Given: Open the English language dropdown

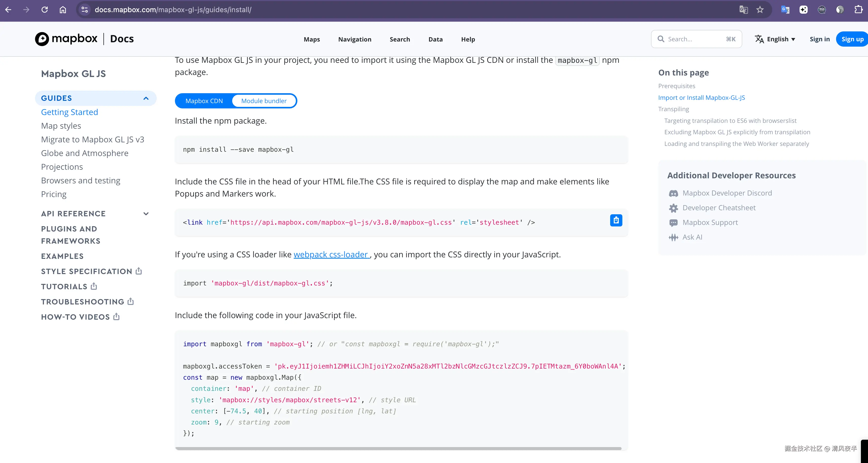Looking at the screenshot, I should [x=775, y=40].
